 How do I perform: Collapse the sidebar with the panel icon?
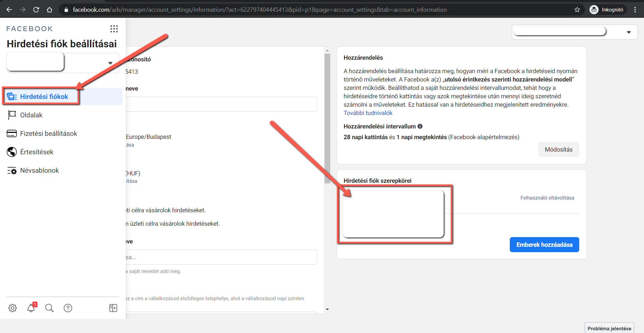pyautogui.click(x=113, y=308)
